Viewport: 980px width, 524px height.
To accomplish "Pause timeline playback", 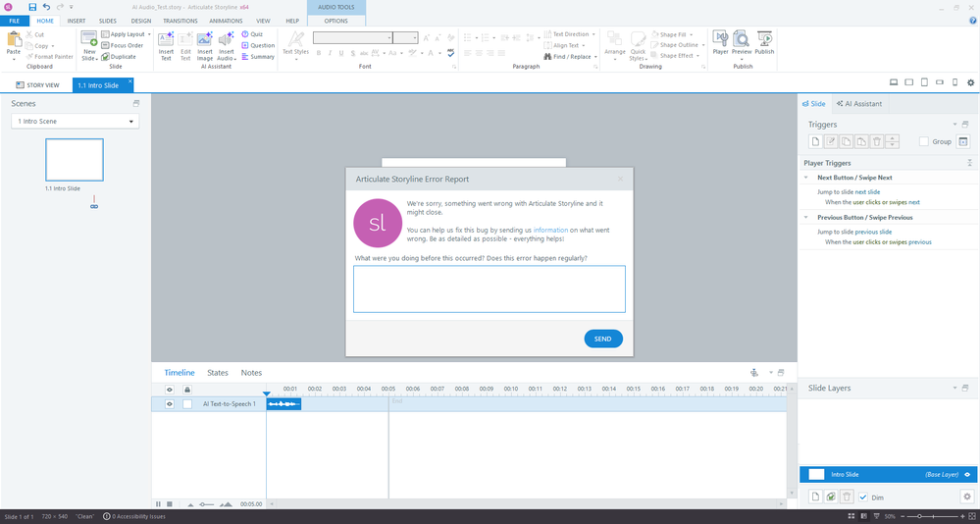I will [x=159, y=504].
